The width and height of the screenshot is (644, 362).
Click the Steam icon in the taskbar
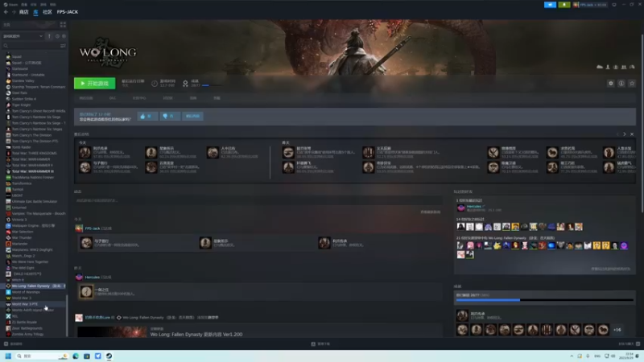[x=109, y=356]
